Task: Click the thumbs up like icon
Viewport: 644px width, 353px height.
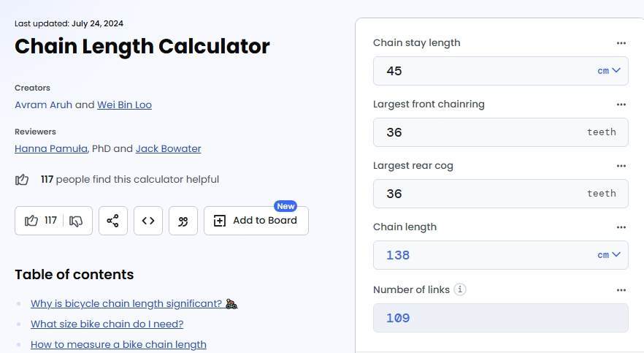Action: [x=31, y=221]
